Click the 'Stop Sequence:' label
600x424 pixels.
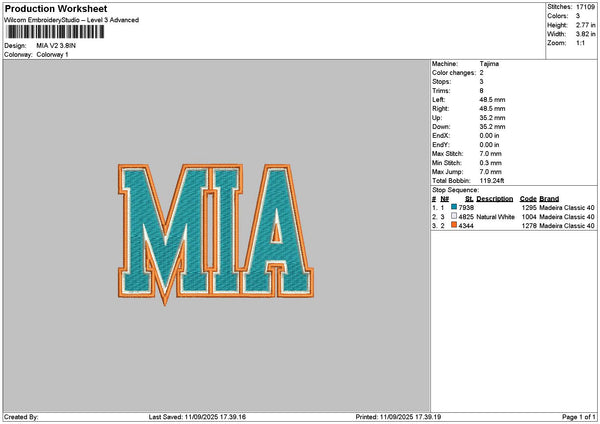(455, 190)
